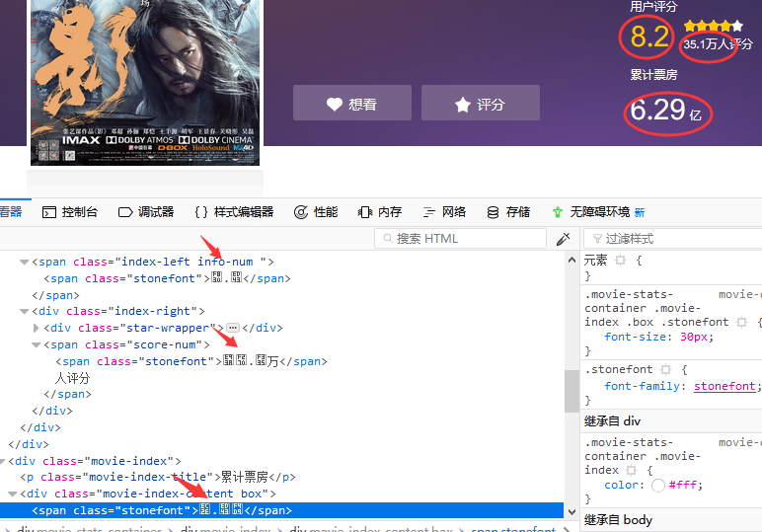Viewport: 762px width, 532px height.
Task: Highlight elements matching .movie-index selector icon
Action: pos(631,470)
